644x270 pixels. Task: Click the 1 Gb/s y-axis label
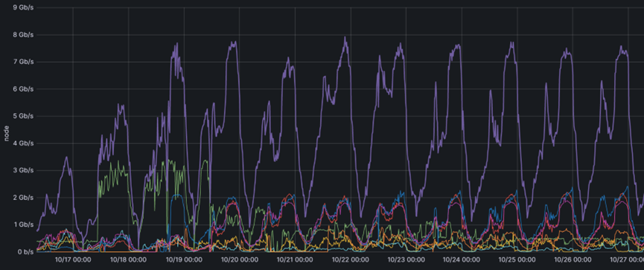click(23, 225)
